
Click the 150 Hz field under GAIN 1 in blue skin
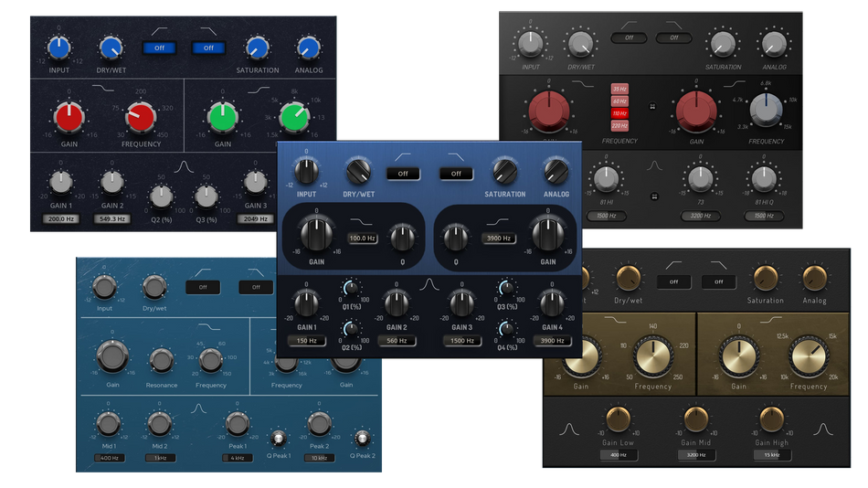(x=306, y=341)
